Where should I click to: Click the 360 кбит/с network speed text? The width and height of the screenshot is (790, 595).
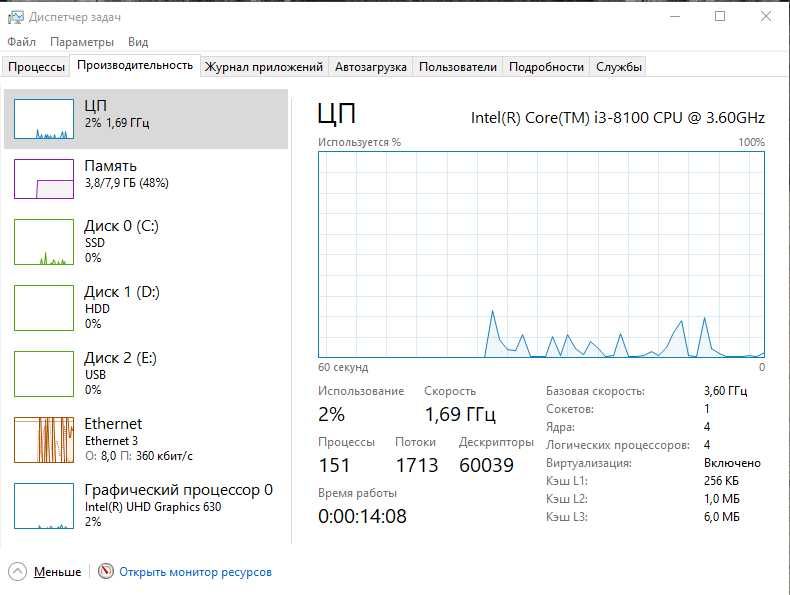point(164,456)
